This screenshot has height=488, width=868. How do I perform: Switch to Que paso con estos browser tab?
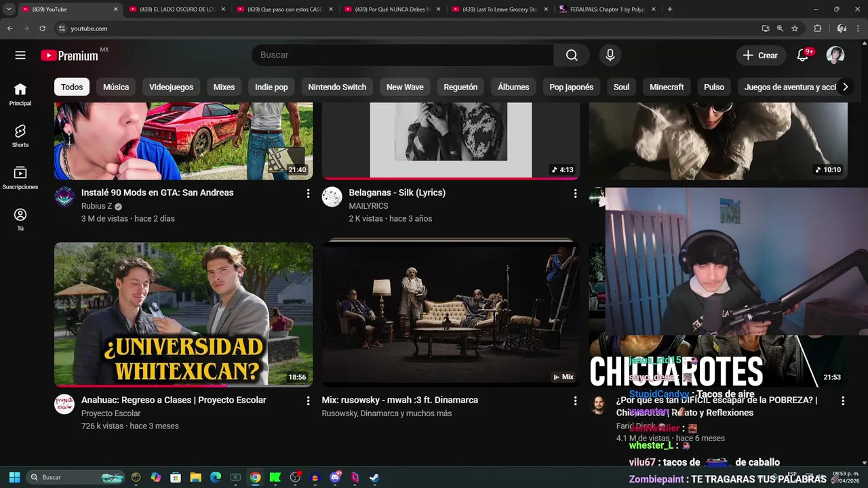(x=285, y=9)
